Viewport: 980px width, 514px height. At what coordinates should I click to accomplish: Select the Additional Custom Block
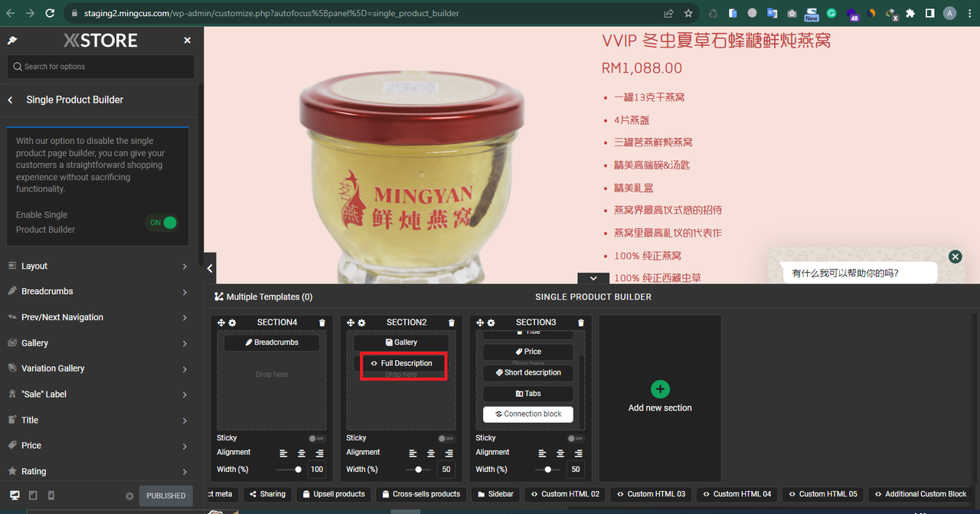coord(920,494)
